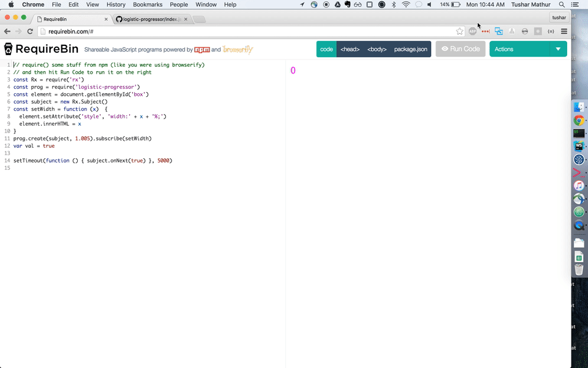
Task: Open the curly braces extension icon
Action: coord(551,31)
